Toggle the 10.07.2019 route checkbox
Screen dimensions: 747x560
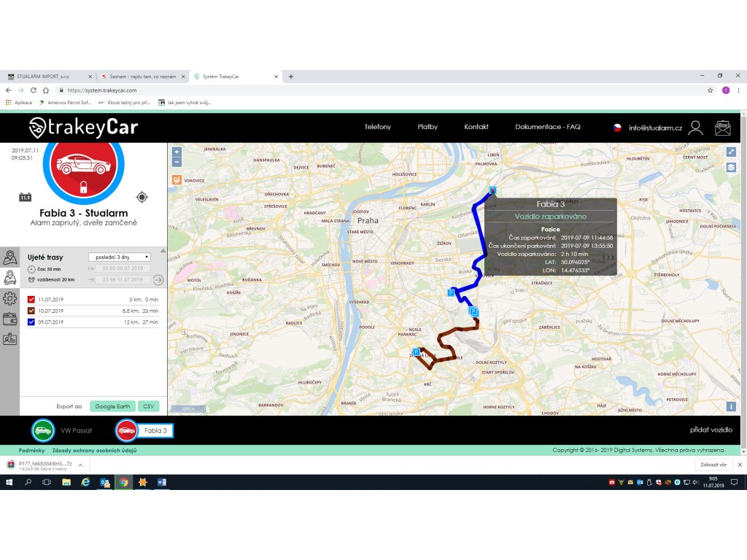click(31, 311)
